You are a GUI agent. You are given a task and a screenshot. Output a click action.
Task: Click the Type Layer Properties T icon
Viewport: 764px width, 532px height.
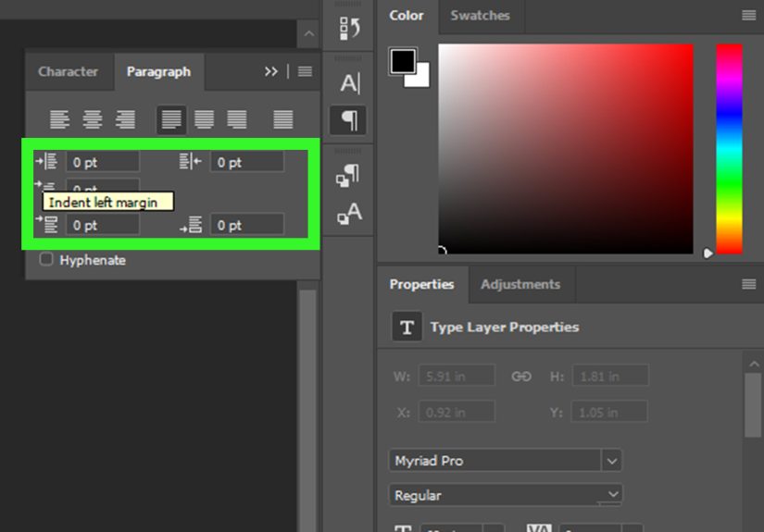407,327
